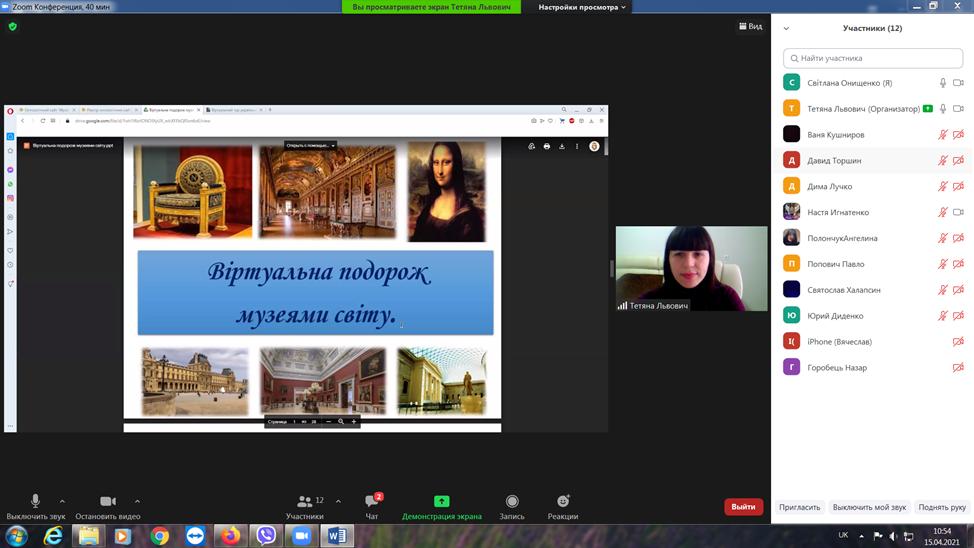
Task: Click the print icon in Drive viewer
Action: click(547, 146)
